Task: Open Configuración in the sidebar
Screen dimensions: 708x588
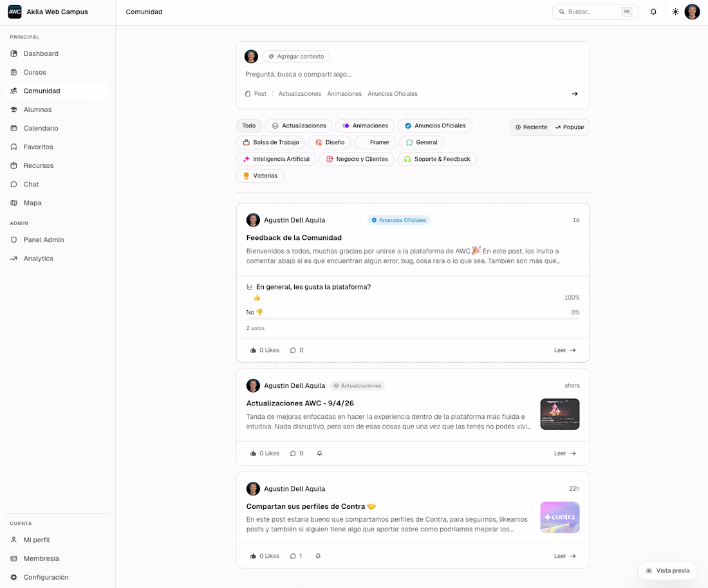Action: tap(57, 577)
